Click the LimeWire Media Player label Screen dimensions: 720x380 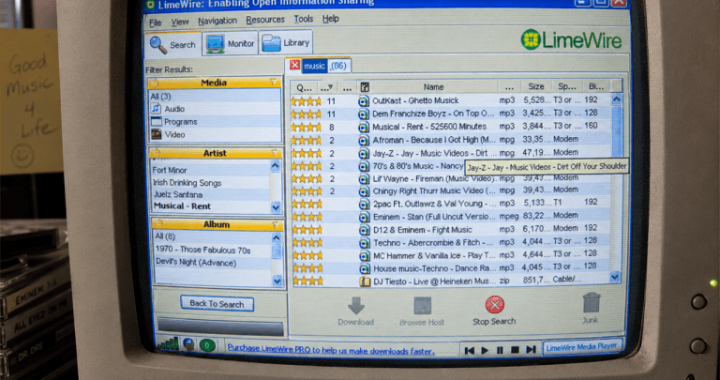[582, 346]
